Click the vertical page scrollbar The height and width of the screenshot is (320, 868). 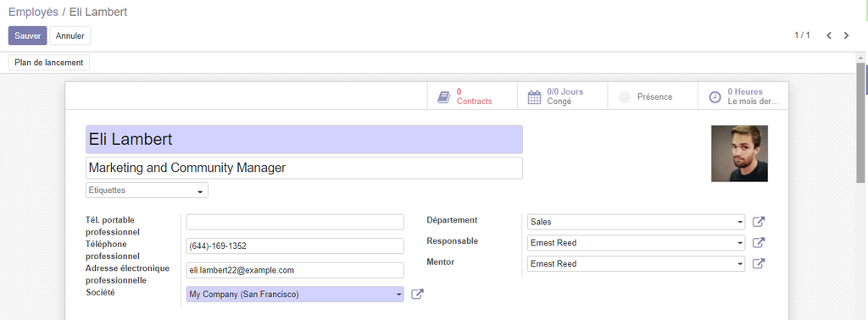point(861,122)
